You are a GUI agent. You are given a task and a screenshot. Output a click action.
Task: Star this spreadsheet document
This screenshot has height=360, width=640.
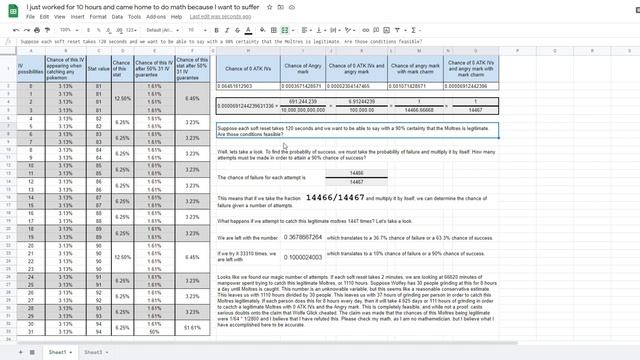tap(269, 7)
